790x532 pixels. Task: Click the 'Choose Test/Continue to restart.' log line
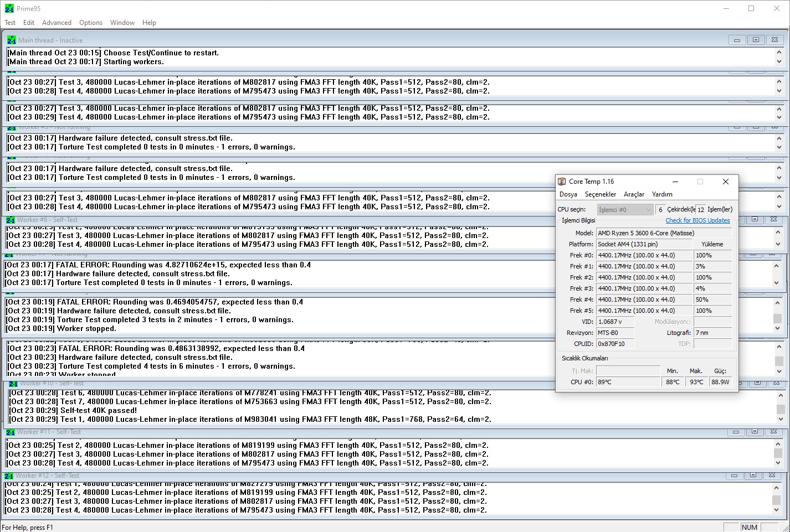tap(113, 53)
